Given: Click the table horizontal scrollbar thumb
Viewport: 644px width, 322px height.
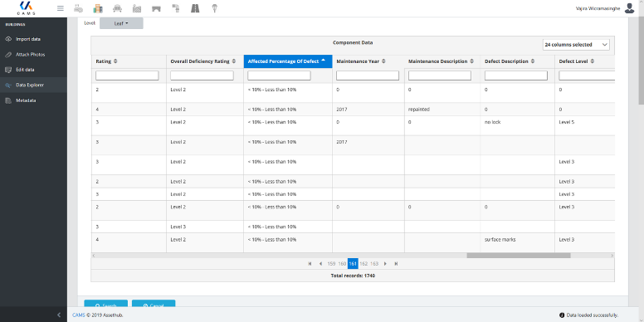Looking at the screenshot, I should [519, 256].
